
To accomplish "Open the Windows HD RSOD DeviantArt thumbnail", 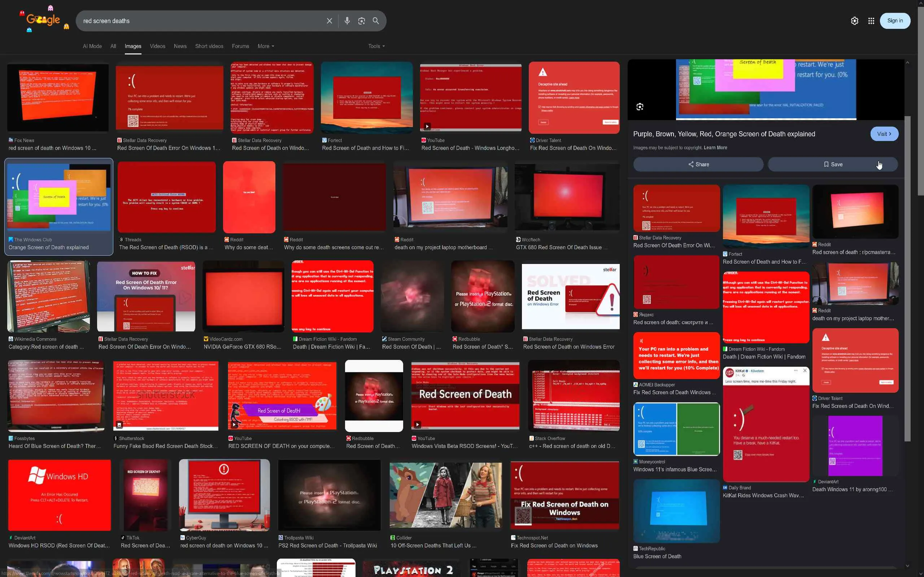I will pyautogui.click(x=60, y=495).
